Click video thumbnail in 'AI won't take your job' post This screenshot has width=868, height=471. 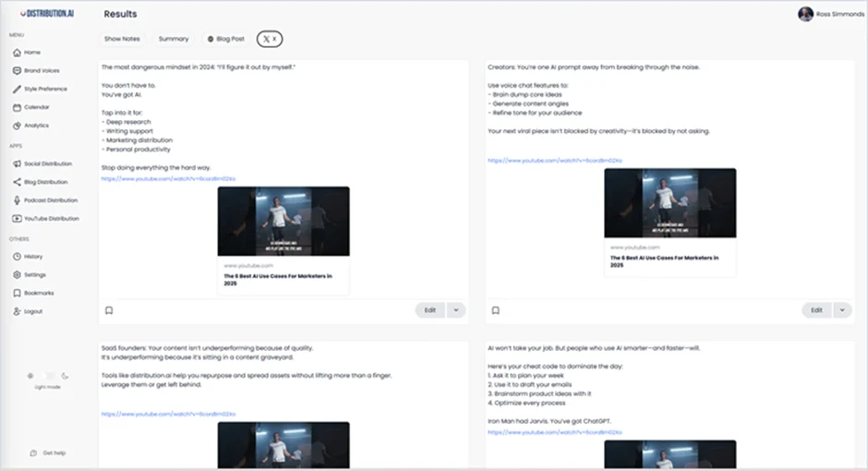coord(669,454)
